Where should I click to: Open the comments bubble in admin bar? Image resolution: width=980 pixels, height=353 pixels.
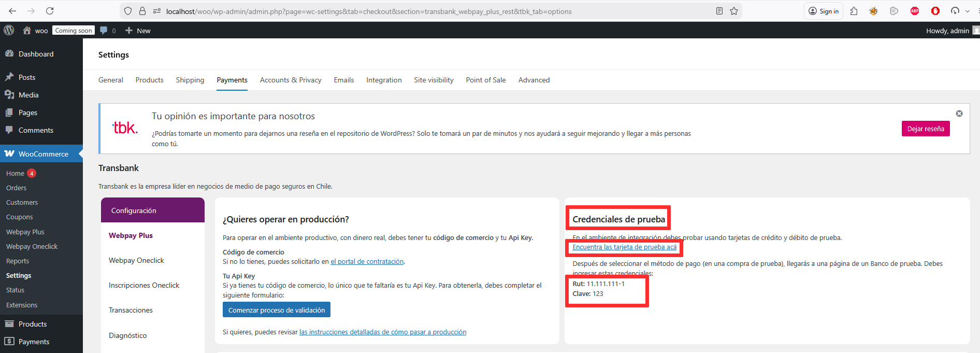pos(108,31)
